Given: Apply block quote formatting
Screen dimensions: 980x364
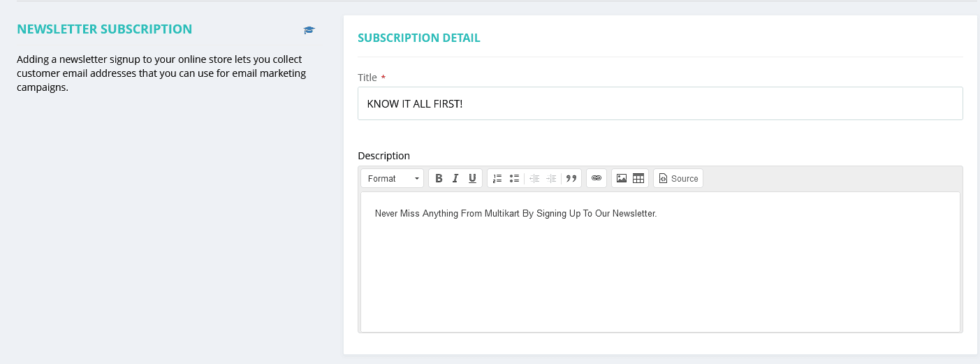Looking at the screenshot, I should coord(571,178).
